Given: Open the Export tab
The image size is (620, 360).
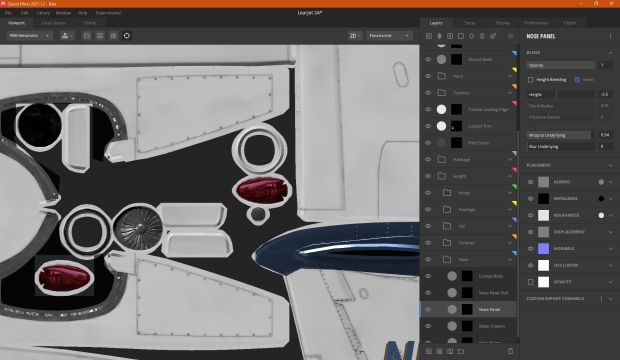Looking at the screenshot, I should point(570,23).
